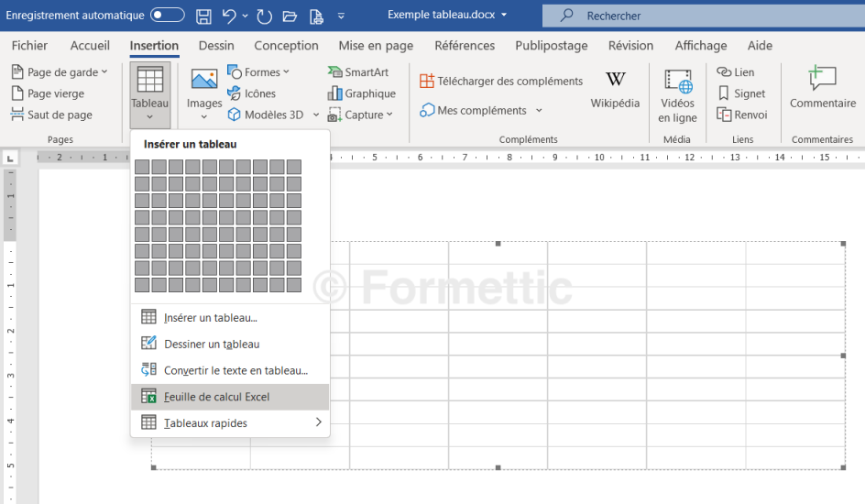Insert Vidéos en ligne media
This screenshot has width=865, height=504.
pyautogui.click(x=677, y=93)
